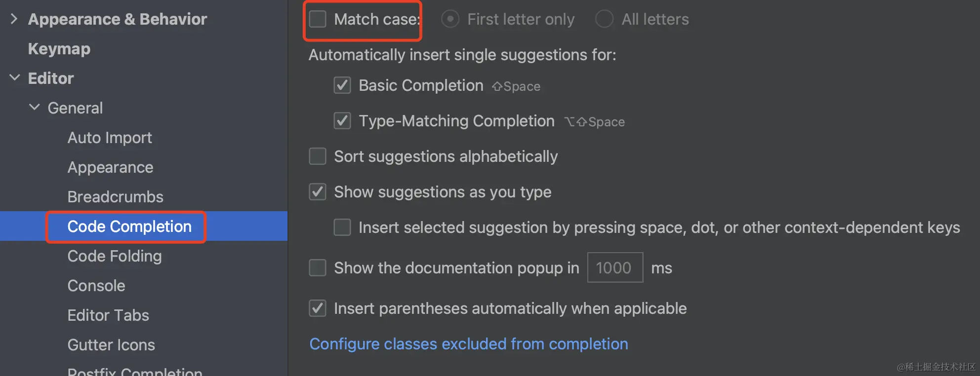
Task: Click the documentation popup delay field
Action: pyautogui.click(x=614, y=268)
